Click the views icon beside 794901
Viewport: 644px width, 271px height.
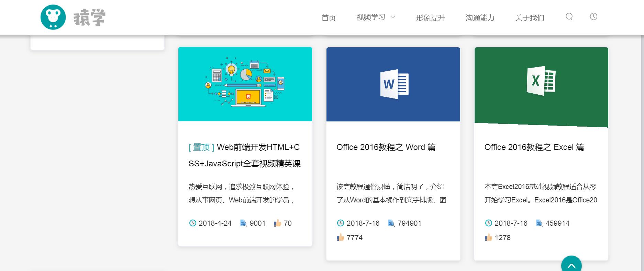391,223
